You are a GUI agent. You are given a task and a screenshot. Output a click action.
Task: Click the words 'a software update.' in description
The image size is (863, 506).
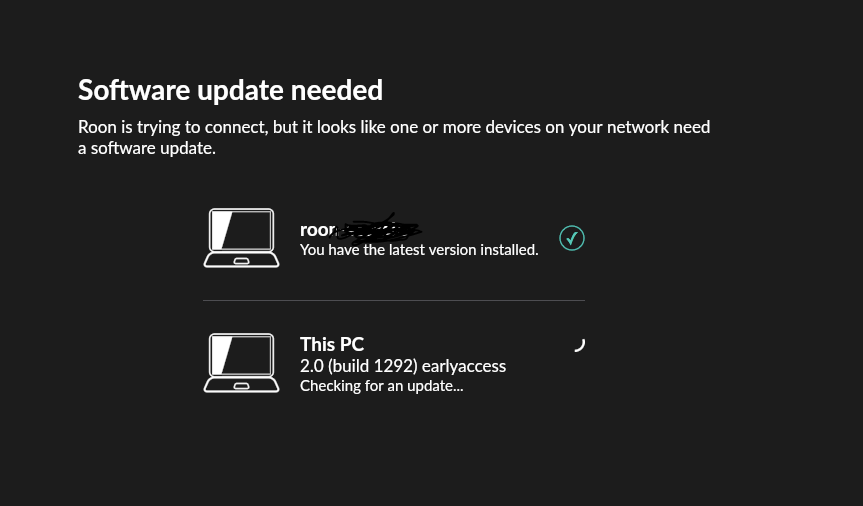point(147,148)
